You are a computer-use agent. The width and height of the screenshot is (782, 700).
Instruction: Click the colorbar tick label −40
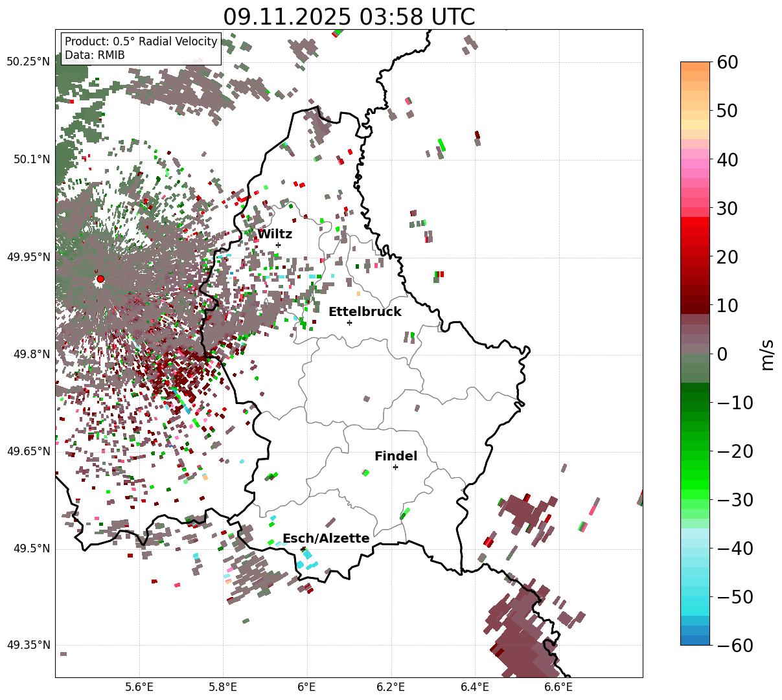pyautogui.click(x=735, y=548)
